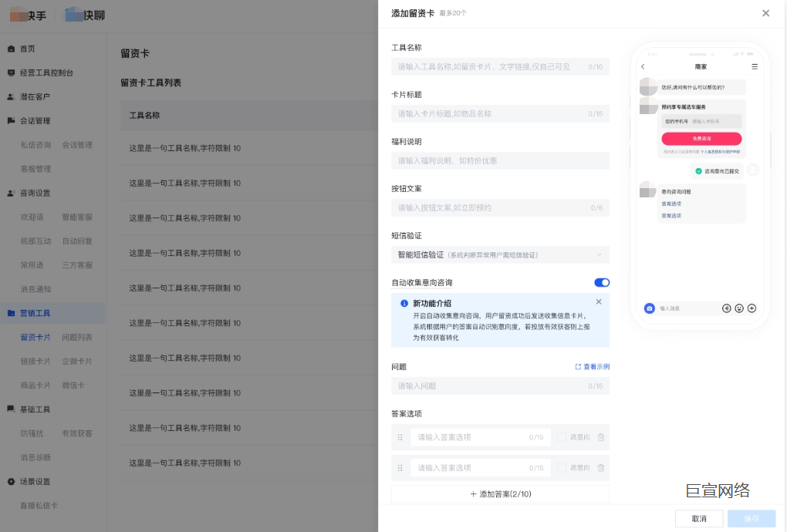The width and height of the screenshot is (787, 532).
Task: Open the 短信验证 dropdown
Action: tap(500, 253)
